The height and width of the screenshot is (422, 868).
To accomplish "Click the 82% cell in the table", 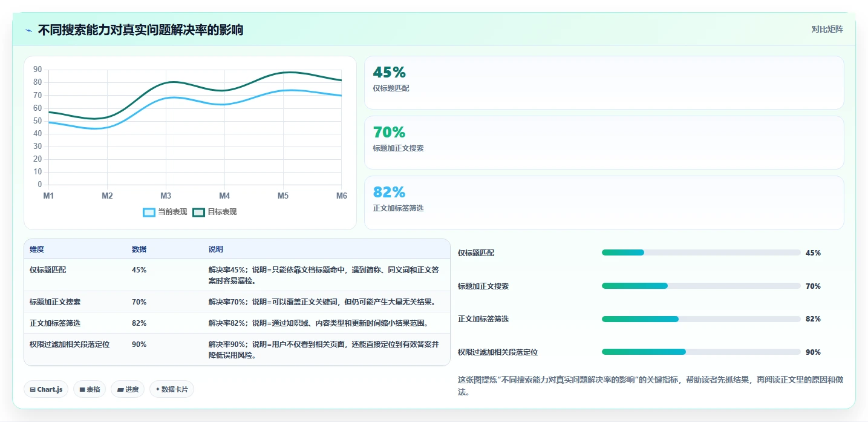I will tap(139, 323).
